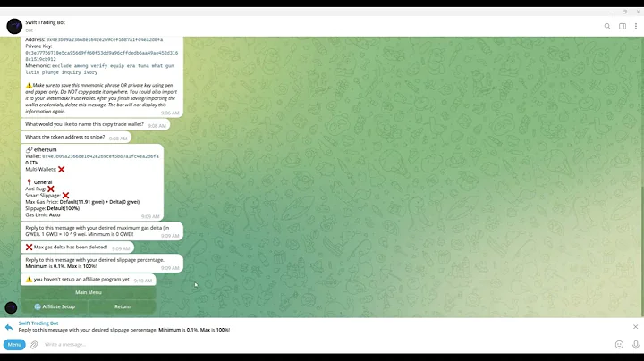Copy the Private Key value
The height and width of the screenshot is (361, 644).
(101, 55)
